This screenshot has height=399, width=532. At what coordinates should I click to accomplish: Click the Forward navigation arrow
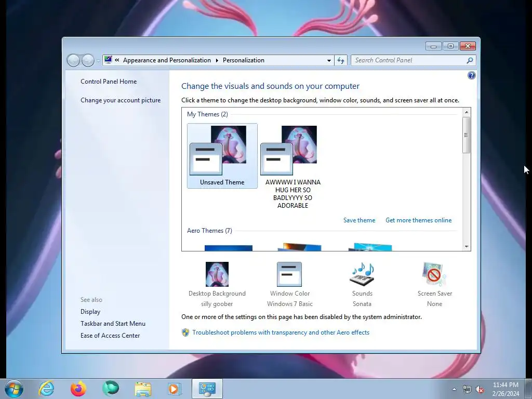coord(88,60)
